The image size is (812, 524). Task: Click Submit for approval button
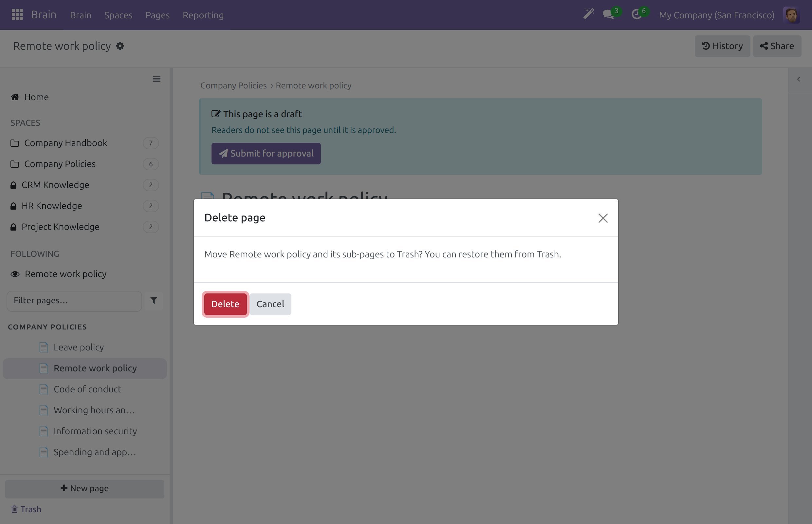tap(266, 154)
